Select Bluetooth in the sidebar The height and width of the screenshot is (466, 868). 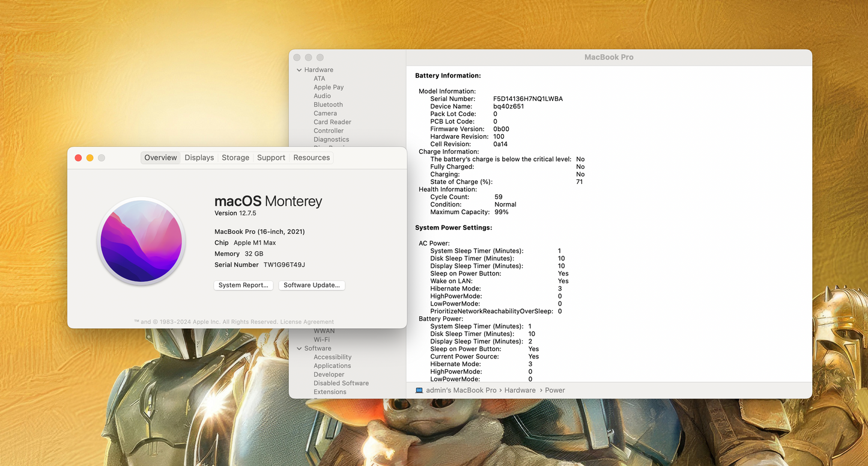tap(328, 105)
